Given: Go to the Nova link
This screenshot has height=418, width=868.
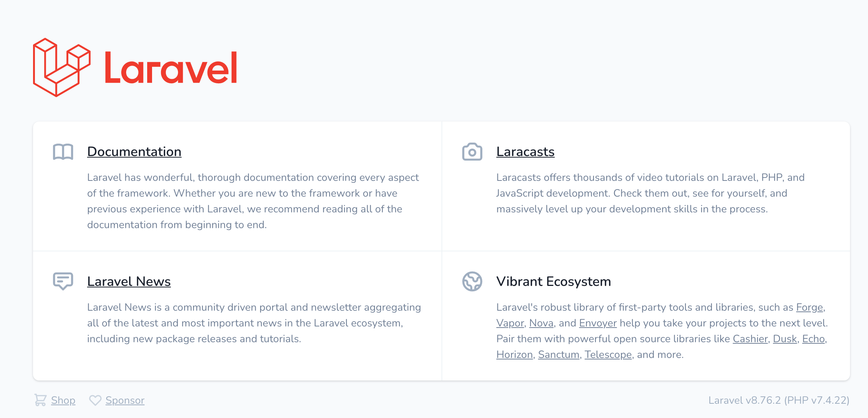Looking at the screenshot, I should pyautogui.click(x=541, y=323).
